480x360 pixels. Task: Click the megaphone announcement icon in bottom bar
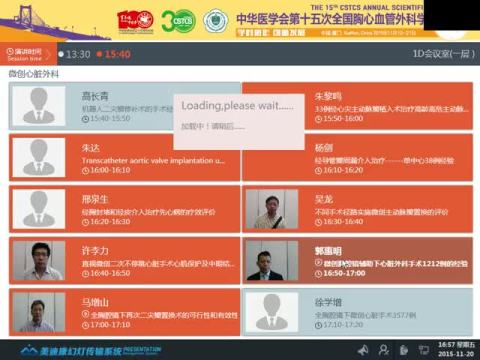[x=363, y=350]
